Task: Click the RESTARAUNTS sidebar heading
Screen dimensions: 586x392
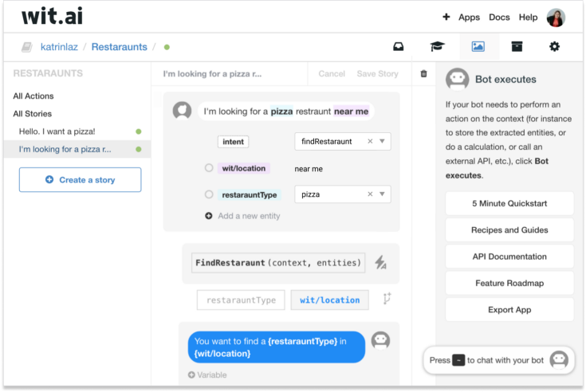Action: [48, 73]
